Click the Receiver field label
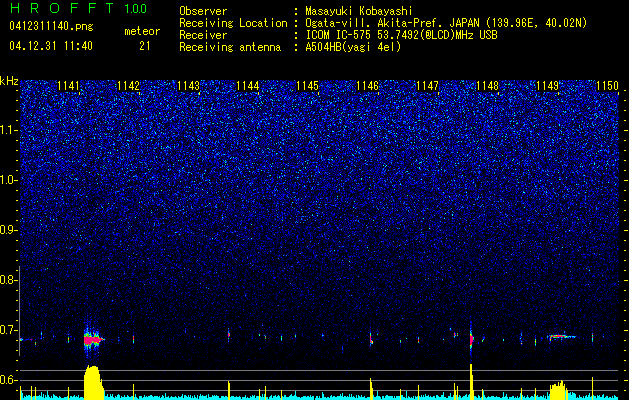Screen dimensions: 629x400 (x=203, y=35)
